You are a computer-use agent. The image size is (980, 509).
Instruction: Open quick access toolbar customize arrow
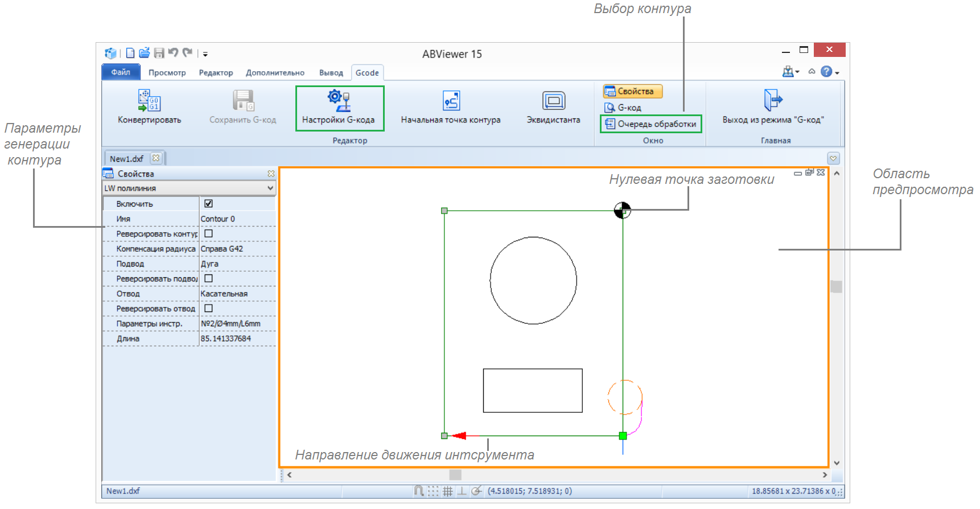(205, 55)
